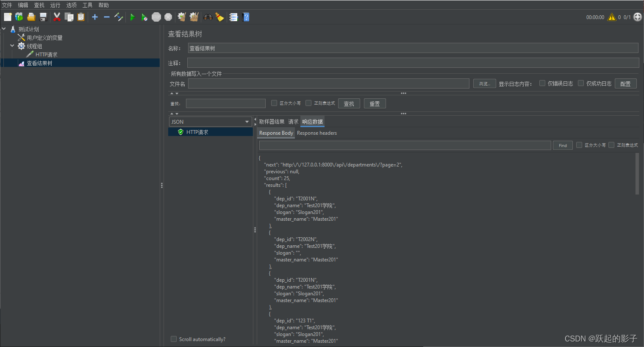Click the Open file folder icon

(x=31, y=17)
